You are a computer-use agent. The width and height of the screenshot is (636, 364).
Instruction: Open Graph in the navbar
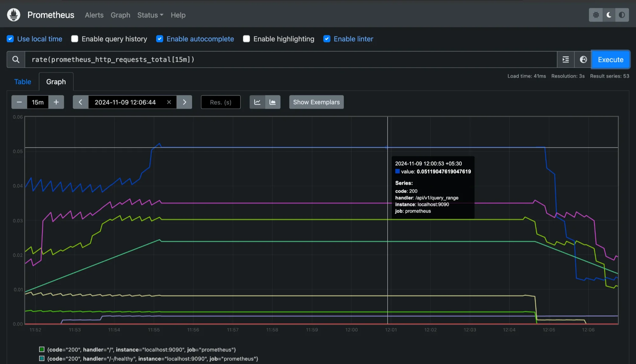click(x=121, y=15)
